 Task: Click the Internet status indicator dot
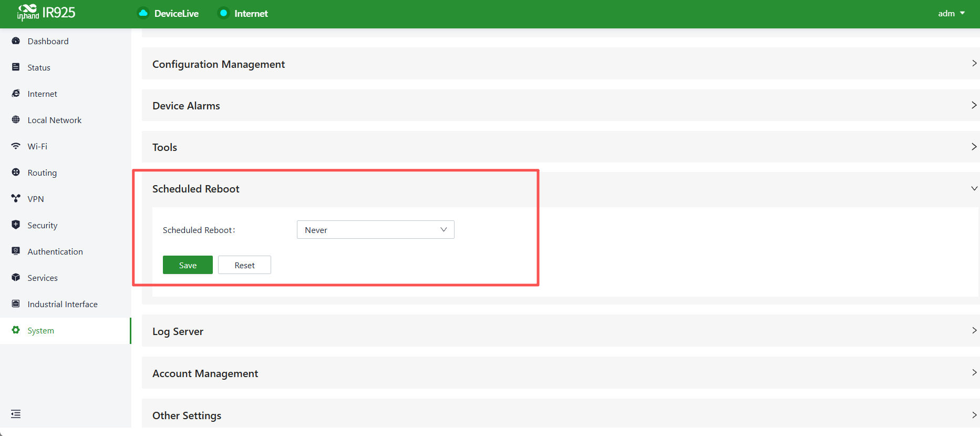tap(223, 13)
